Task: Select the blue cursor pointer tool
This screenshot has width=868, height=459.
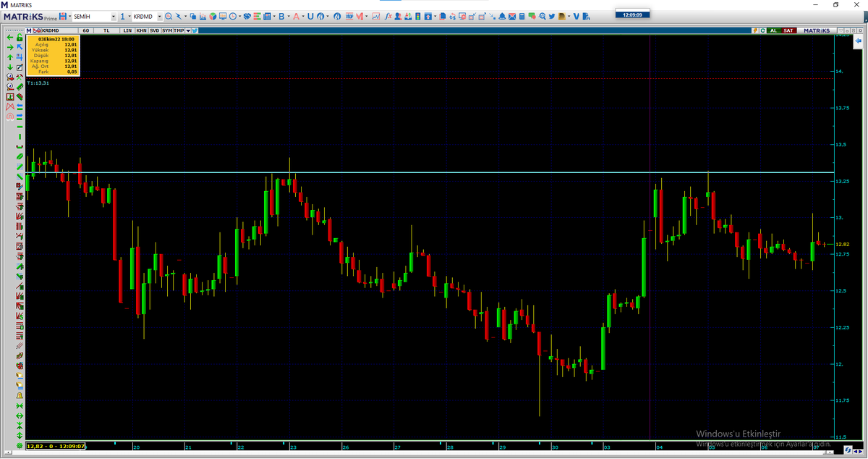Action: point(20,47)
